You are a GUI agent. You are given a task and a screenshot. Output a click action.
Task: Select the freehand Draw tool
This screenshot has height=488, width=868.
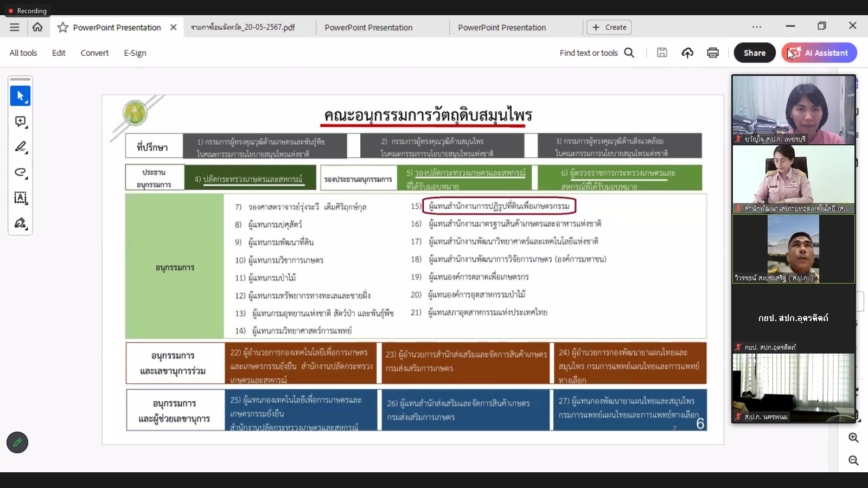coord(20,172)
